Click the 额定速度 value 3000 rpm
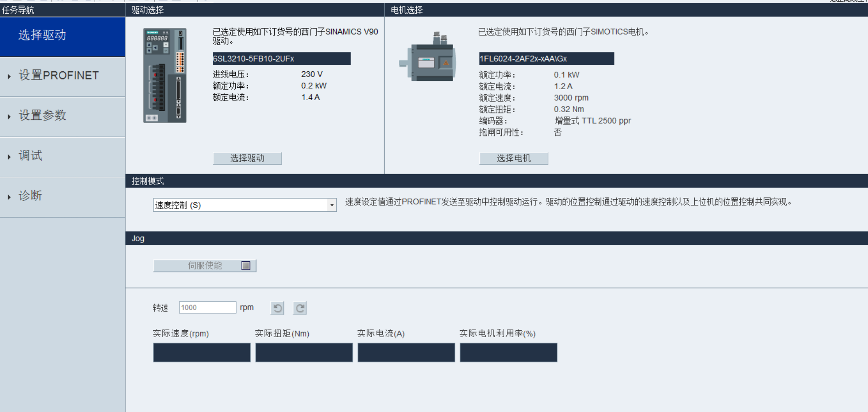The width and height of the screenshot is (868, 412). 571,97
